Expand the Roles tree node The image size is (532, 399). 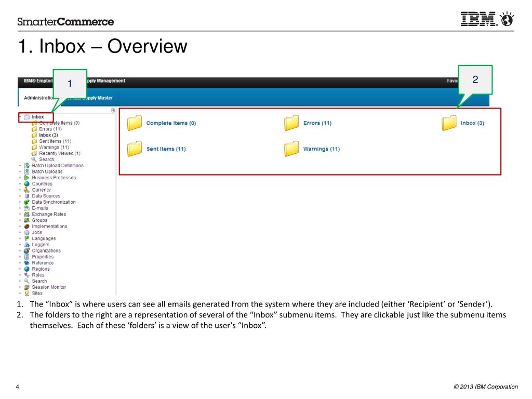click(x=20, y=275)
